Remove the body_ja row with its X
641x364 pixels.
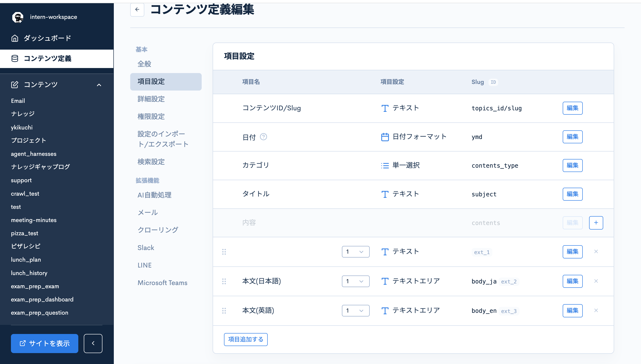[596, 281]
